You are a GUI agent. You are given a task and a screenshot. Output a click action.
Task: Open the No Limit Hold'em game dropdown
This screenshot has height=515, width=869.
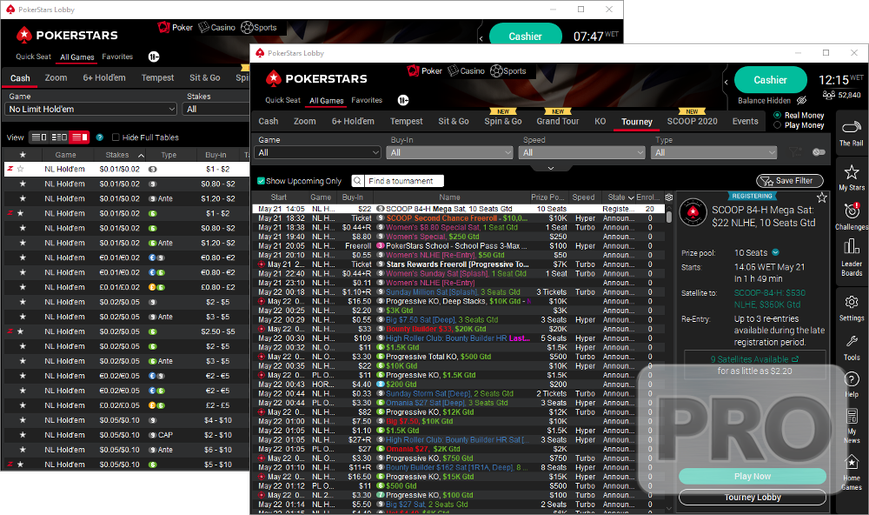coord(91,109)
